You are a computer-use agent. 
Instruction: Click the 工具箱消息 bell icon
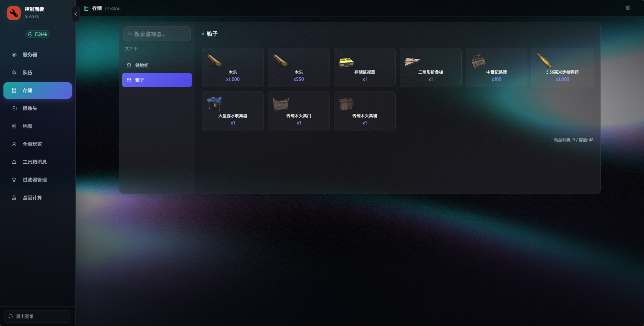(x=14, y=162)
